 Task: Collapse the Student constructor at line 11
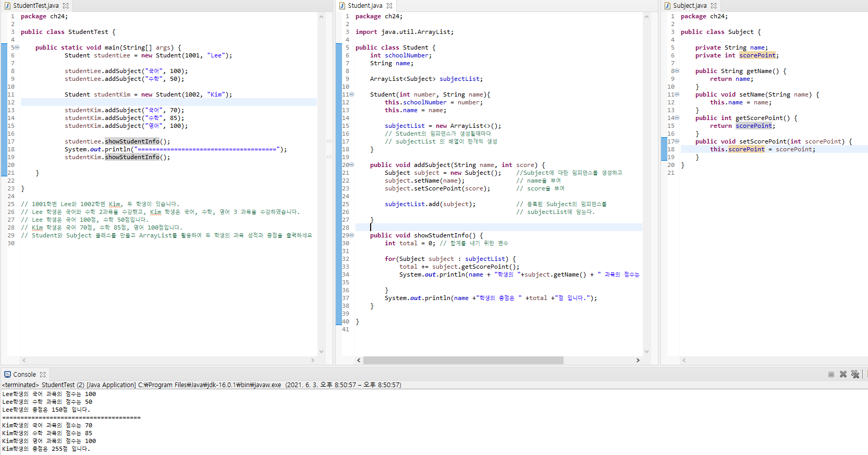[x=352, y=94]
